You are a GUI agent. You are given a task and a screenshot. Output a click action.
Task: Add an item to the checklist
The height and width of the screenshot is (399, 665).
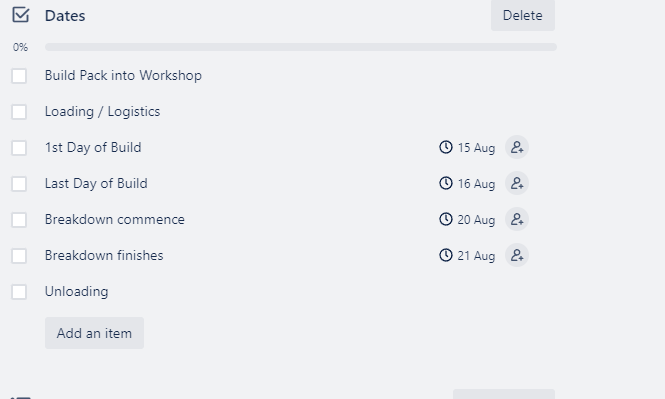click(94, 333)
